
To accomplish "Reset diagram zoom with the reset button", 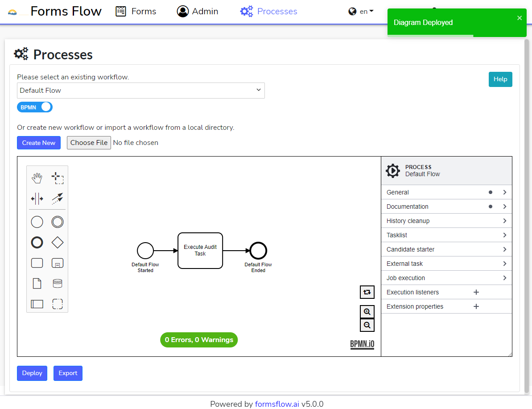I will pos(367,292).
